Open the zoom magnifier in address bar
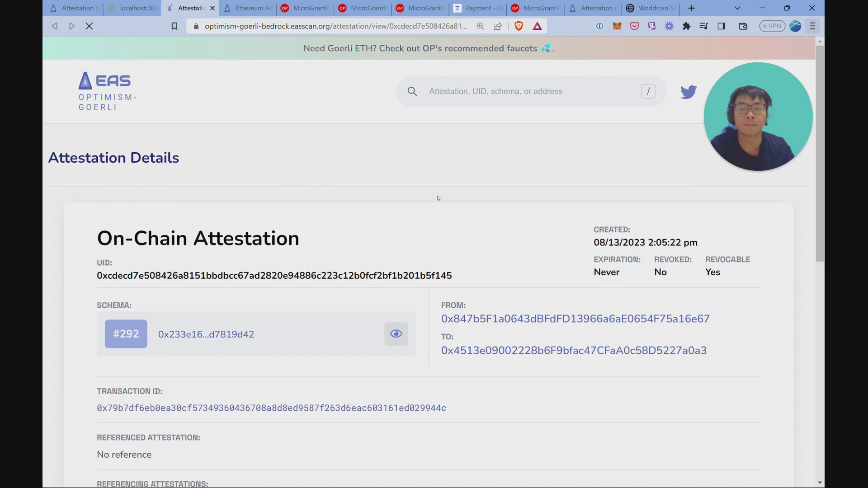868x488 pixels. pyautogui.click(x=480, y=26)
